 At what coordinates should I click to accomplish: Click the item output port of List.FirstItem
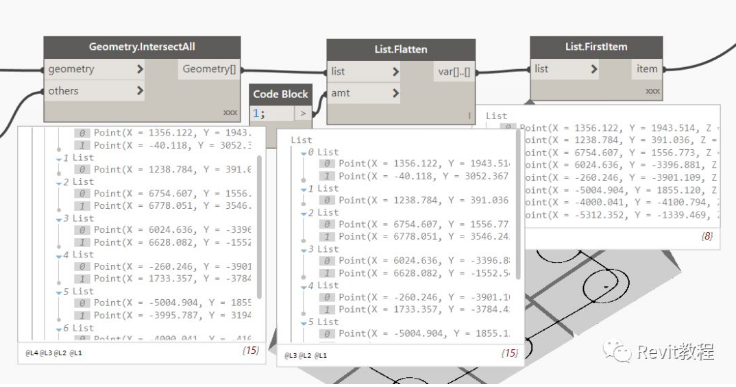(647, 69)
